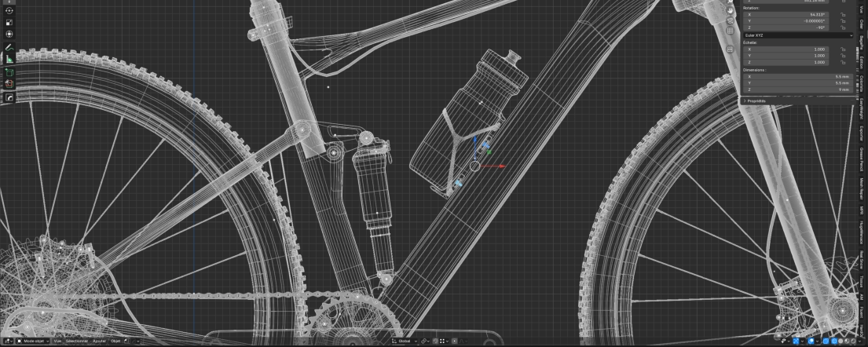Activate the Annotate pencil tool

click(9, 48)
